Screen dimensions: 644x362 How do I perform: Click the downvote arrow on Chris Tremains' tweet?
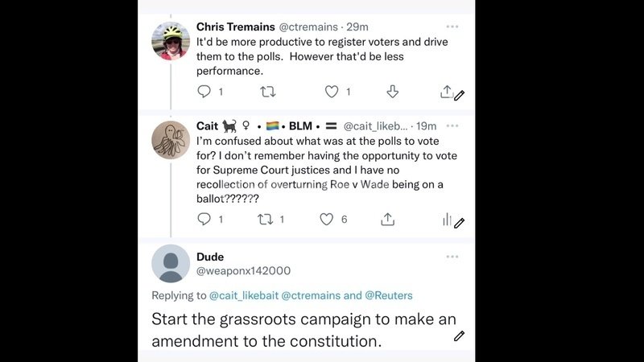[x=393, y=92]
